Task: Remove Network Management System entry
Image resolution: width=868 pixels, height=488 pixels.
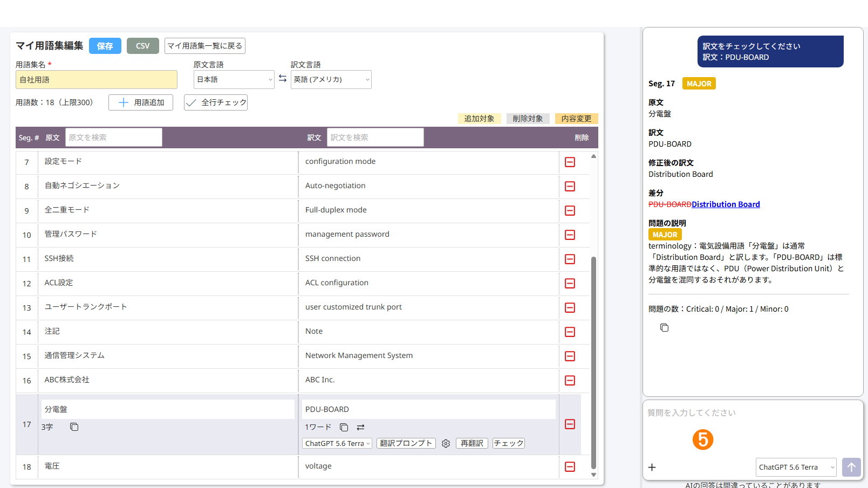Action: click(570, 356)
